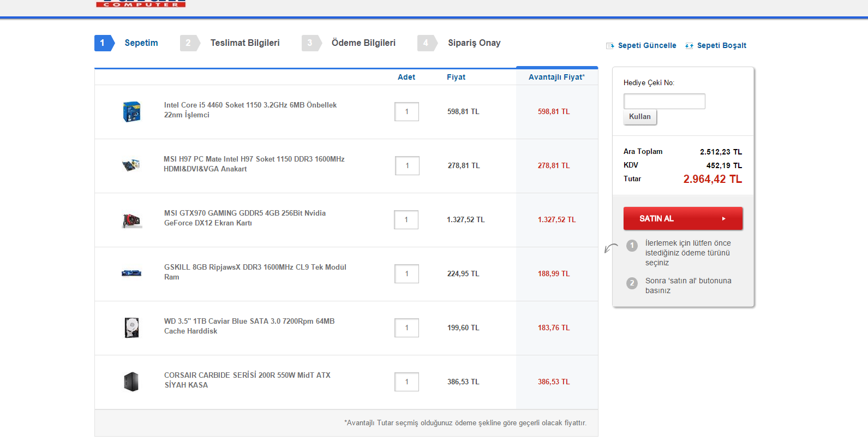Open the Sepeti Güncelle link
Screen dimensions: 868x446
tap(647, 45)
